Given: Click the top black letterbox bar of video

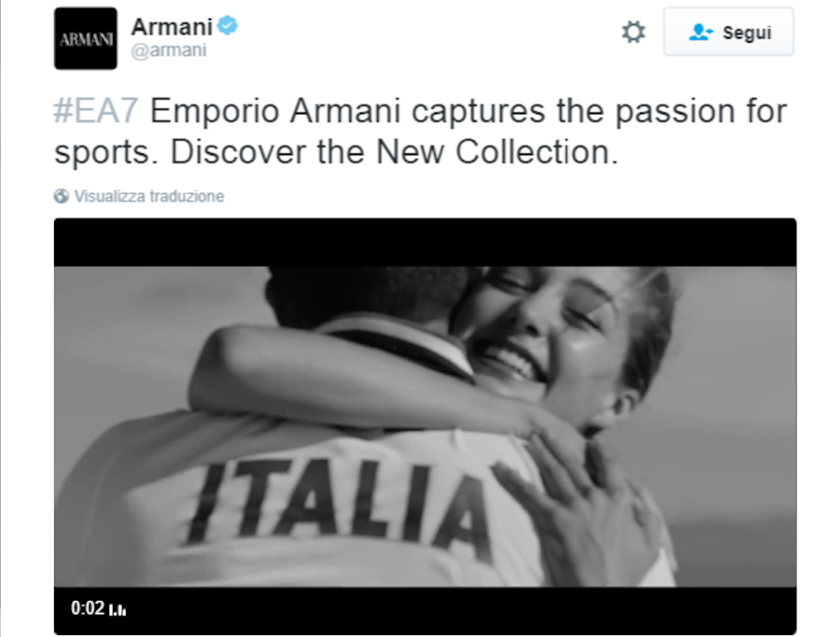Looking at the screenshot, I should (x=425, y=242).
